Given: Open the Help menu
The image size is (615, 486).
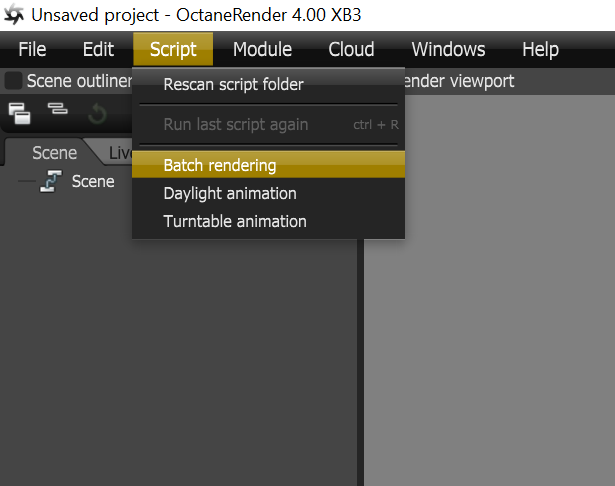Looking at the screenshot, I should point(540,49).
